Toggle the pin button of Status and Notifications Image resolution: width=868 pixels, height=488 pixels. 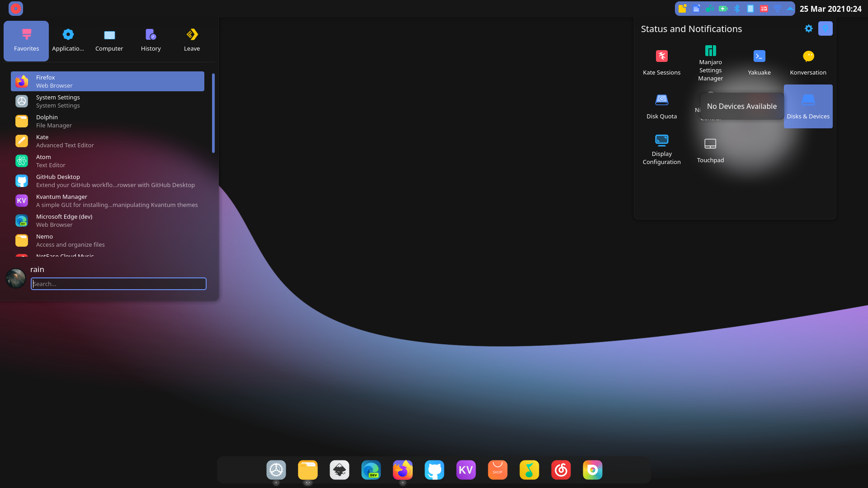pyautogui.click(x=826, y=28)
